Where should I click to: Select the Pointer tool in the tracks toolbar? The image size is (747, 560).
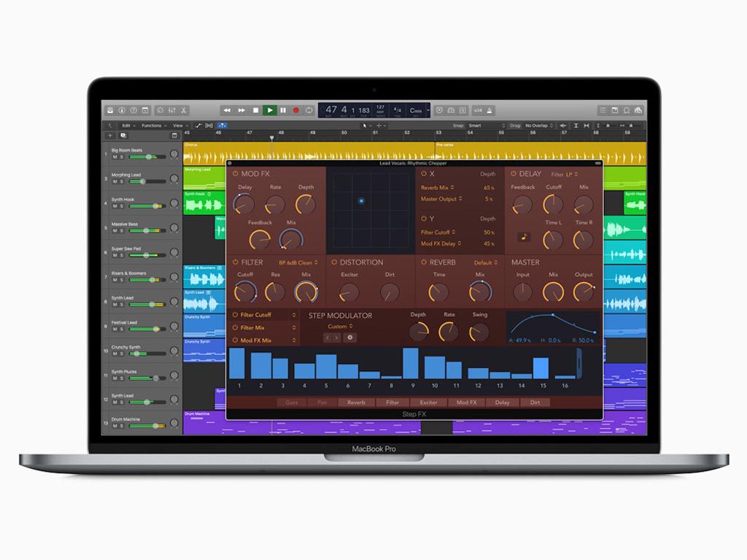point(365,125)
